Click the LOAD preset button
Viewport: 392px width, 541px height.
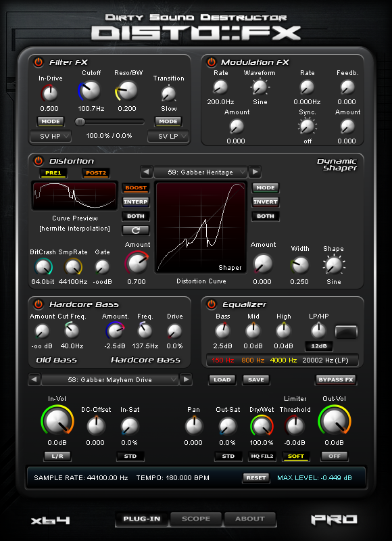click(x=222, y=380)
